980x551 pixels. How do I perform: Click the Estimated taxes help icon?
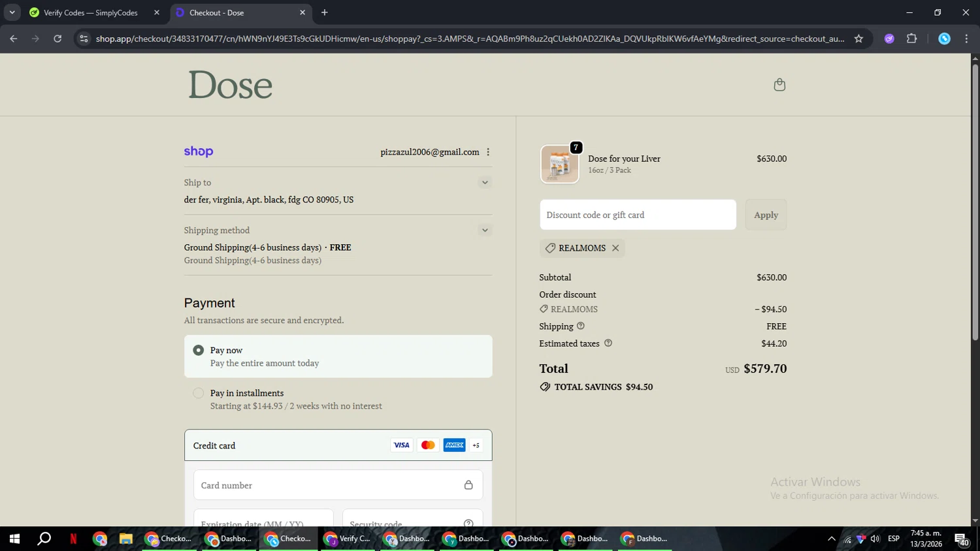coord(608,343)
